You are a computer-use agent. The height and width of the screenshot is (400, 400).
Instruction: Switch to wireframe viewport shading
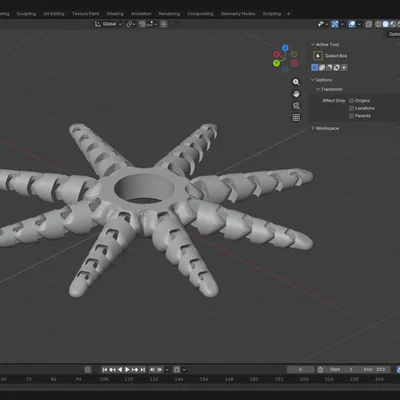(x=378, y=24)
